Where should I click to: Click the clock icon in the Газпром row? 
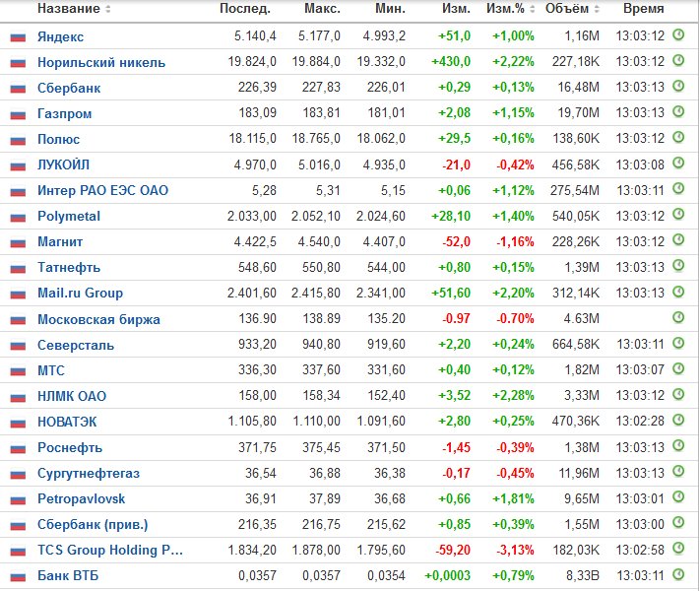pos(678,111)
